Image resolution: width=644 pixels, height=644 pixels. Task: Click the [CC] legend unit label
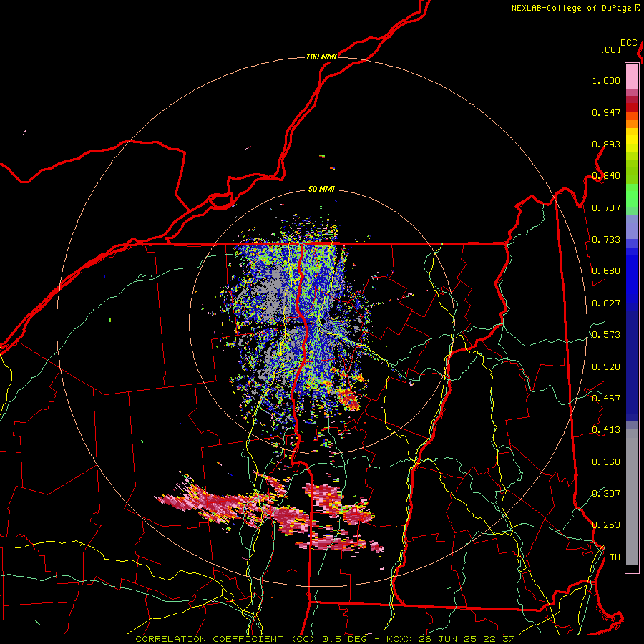(610, 49)
